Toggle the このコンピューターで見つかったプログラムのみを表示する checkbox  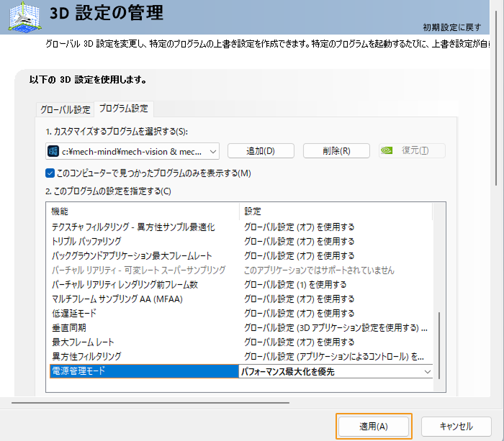(50, 173)
